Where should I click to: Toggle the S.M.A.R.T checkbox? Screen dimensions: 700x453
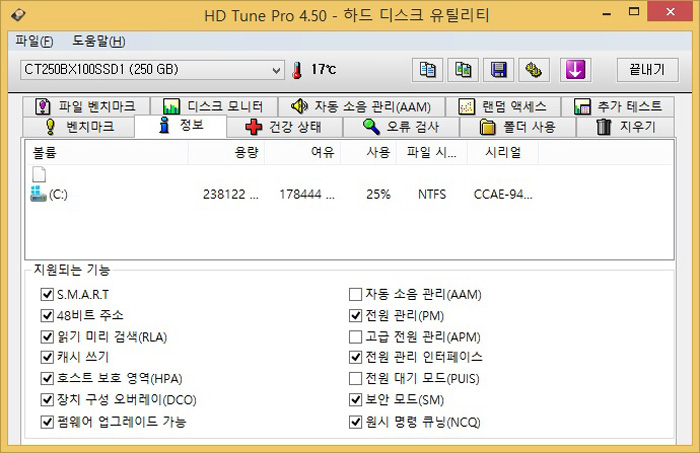point(46,295)
